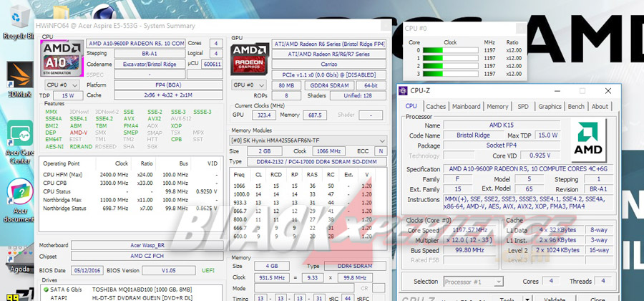The height and width of the screenshot is (301, 644).
Task: Click the 1197.57 MHz Core Speed field
Action: (469, 230)
